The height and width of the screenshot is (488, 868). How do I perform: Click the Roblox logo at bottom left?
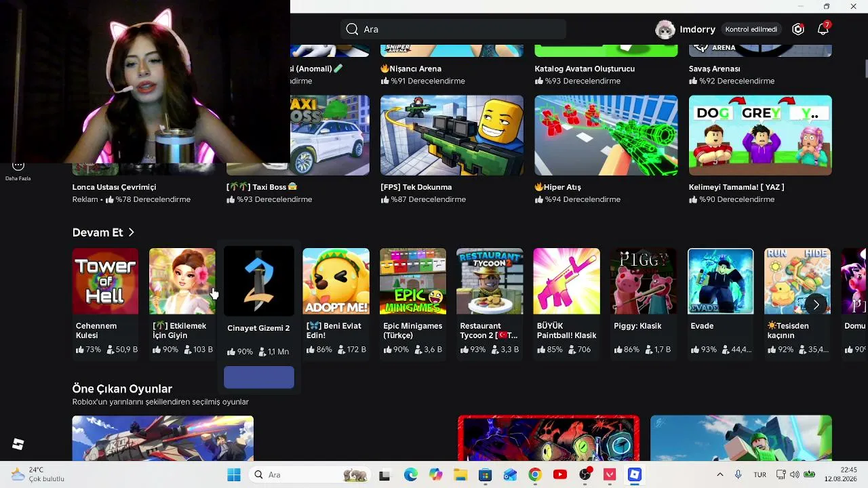pyautogui.click(x=18, y=444)
